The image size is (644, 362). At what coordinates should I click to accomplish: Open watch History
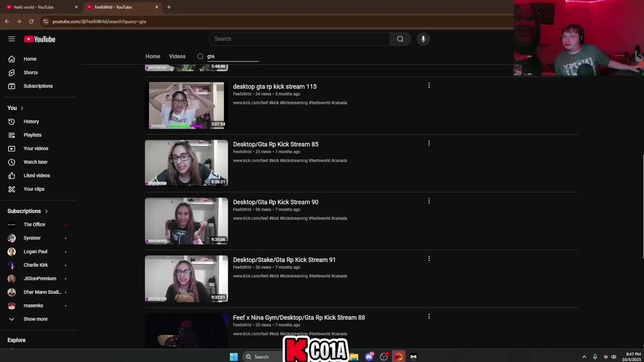(x=39, y=121)
